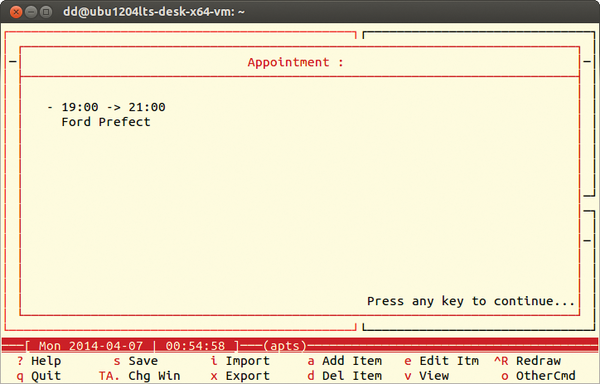Image resolution: width=600 pixels, height=384 pixels.
Task: Open the 'o OtherCmd' command
Action: [x=539, y=376]
